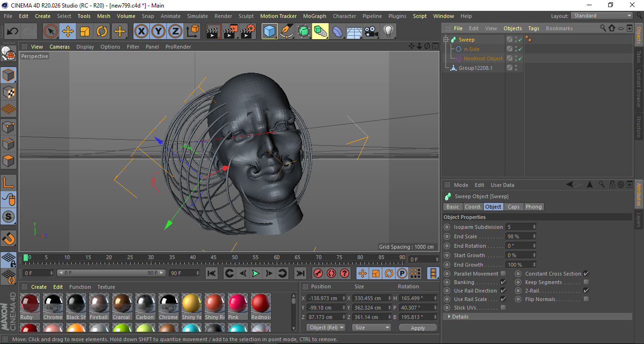The width and height of the screenshot is (644, 344).
Task: Toggle Parallel Movement checkbox
Action: (x=503, y=274)
